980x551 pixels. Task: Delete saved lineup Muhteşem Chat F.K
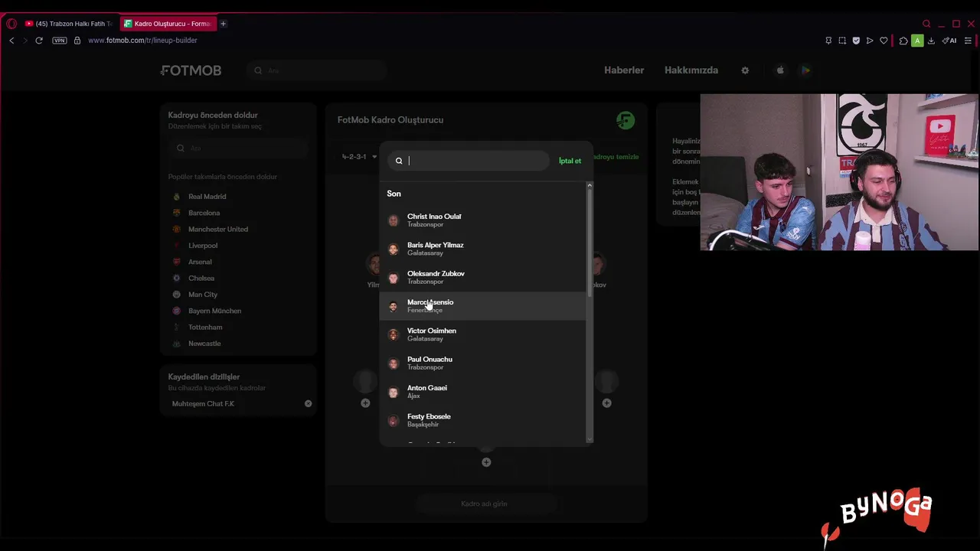(x=308, y=404)
